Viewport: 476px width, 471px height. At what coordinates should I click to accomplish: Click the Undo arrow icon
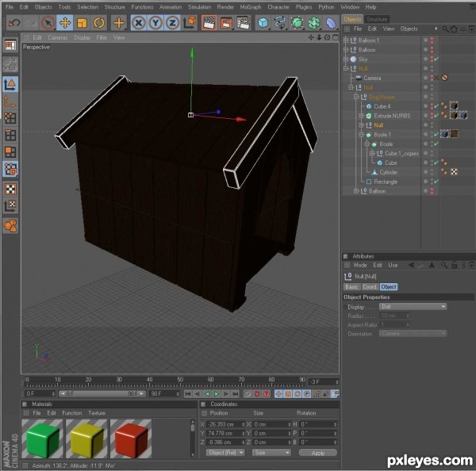tap(14, 23)
